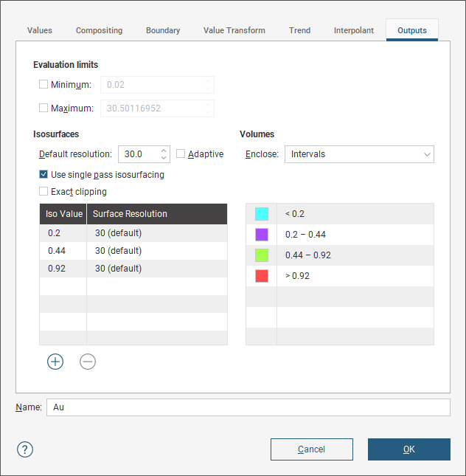Click the add isosurface plus icon
Image resolution: width=466 pixels, height=476 pixels.
click(x=55, y=362)
